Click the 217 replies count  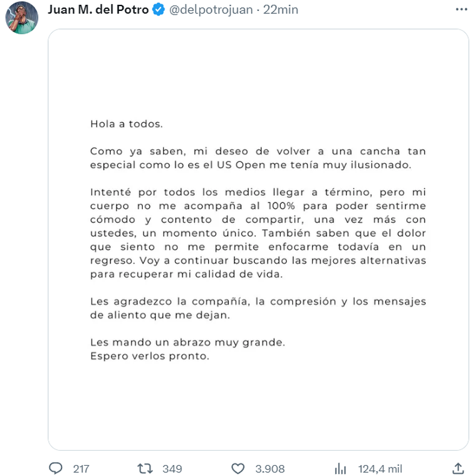81,468
